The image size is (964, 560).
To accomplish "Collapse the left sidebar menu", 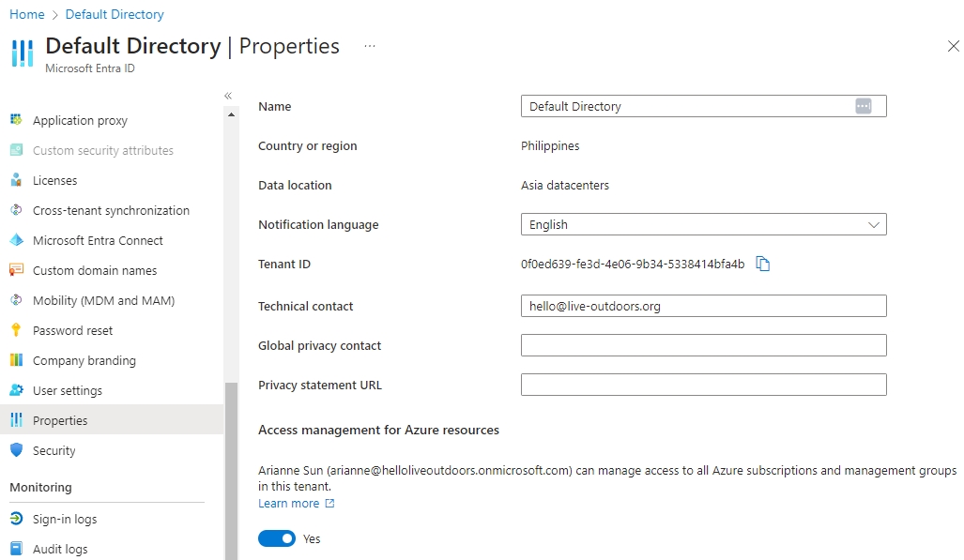I will tap(228, 96).
